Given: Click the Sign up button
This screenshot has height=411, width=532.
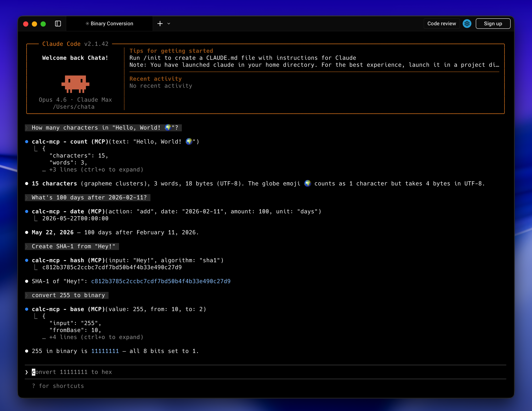Looking at the screenshot, I should [493, 24].
